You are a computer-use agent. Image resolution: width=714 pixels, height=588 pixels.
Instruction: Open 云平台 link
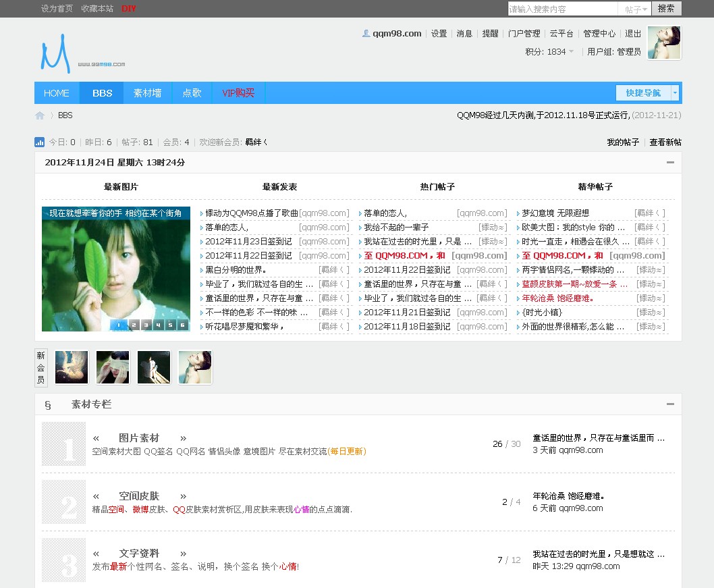click(561, 33)
